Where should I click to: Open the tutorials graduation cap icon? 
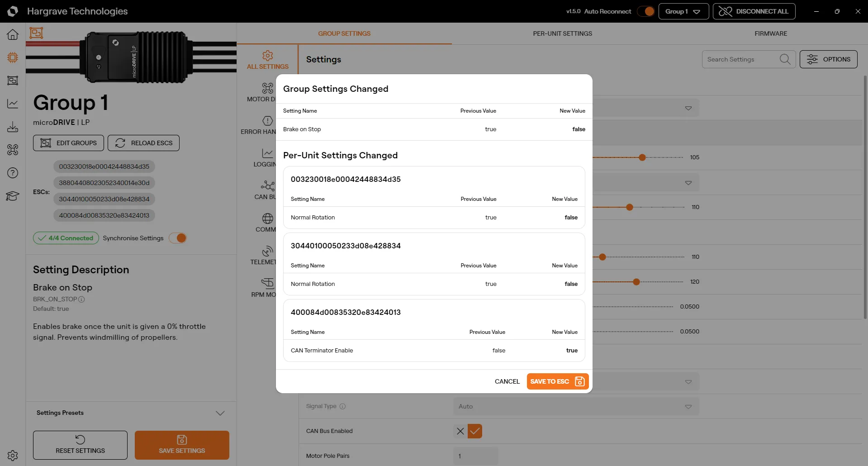(13, 196)
